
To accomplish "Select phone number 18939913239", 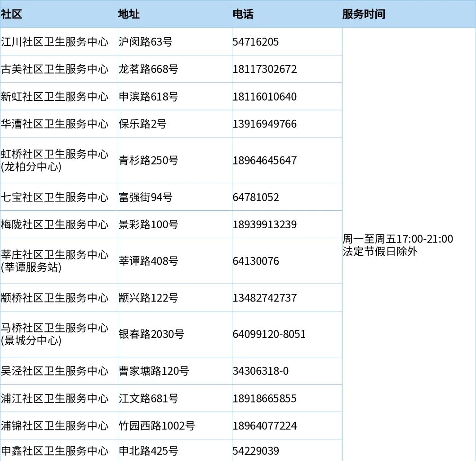I will point(265,225).
